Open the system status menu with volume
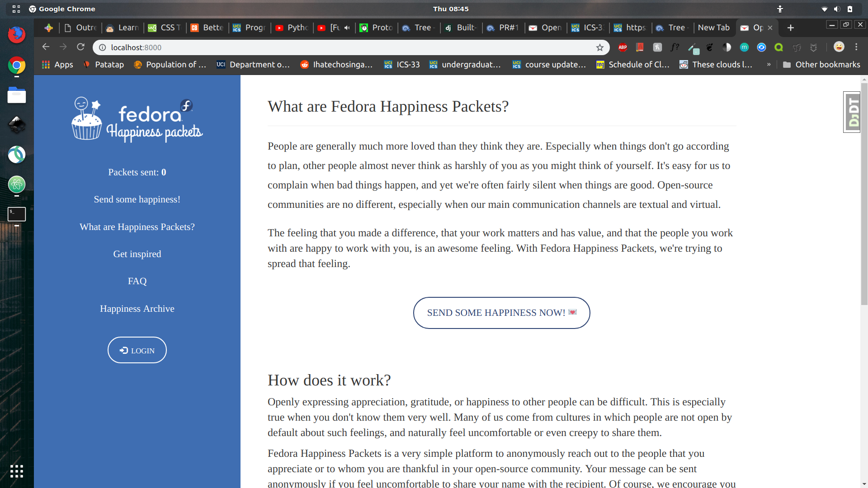 837,9
